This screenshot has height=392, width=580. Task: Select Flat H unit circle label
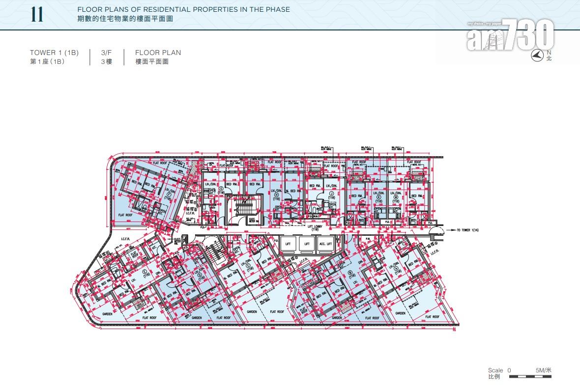click(276, 195)
